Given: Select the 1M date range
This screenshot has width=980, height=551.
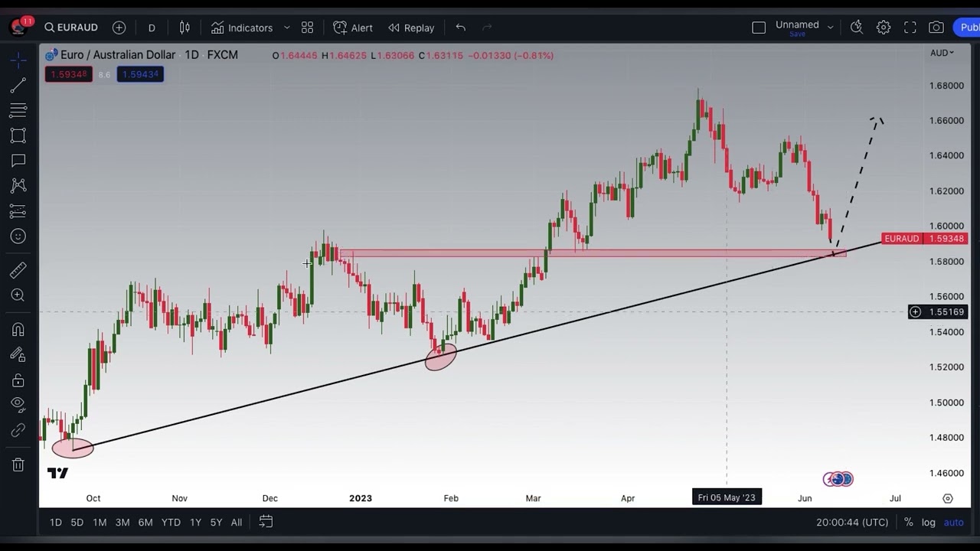Looking at the screenshot, I should tap(100, 522).
